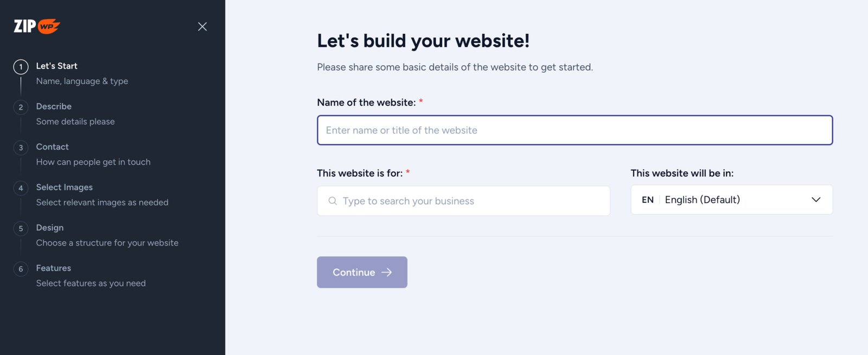Open the website language dropdown

731,199
